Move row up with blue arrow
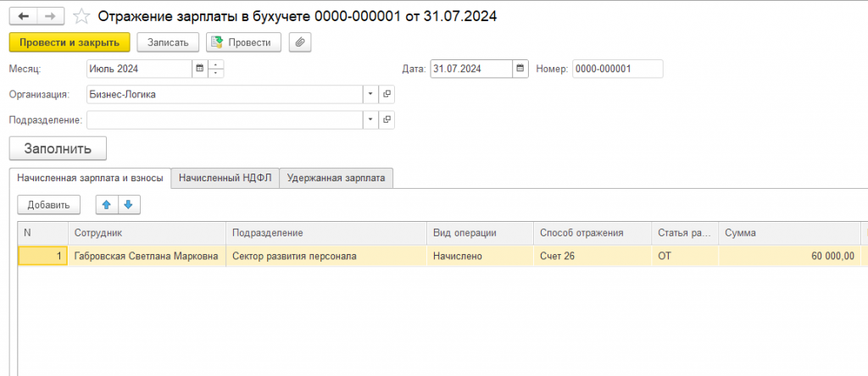This screenshot has width=868, height=376. (x=107, y=205)
